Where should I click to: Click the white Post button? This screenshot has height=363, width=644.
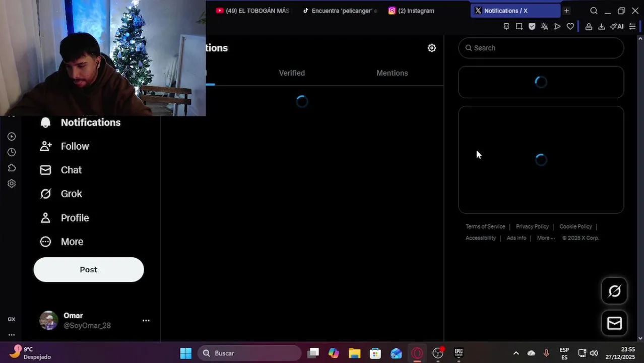pyautogui.click(x=89, y=270)
